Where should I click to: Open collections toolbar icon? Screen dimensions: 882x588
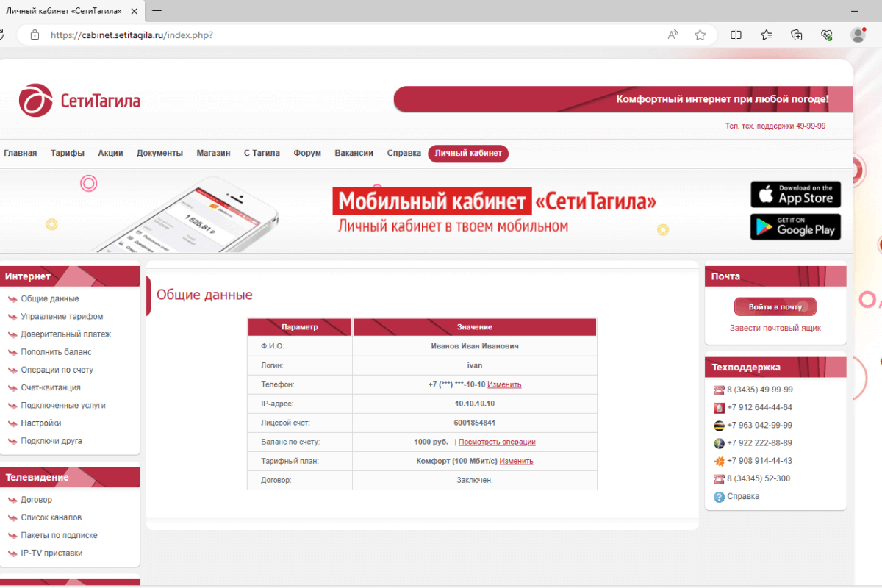(797, 35)
